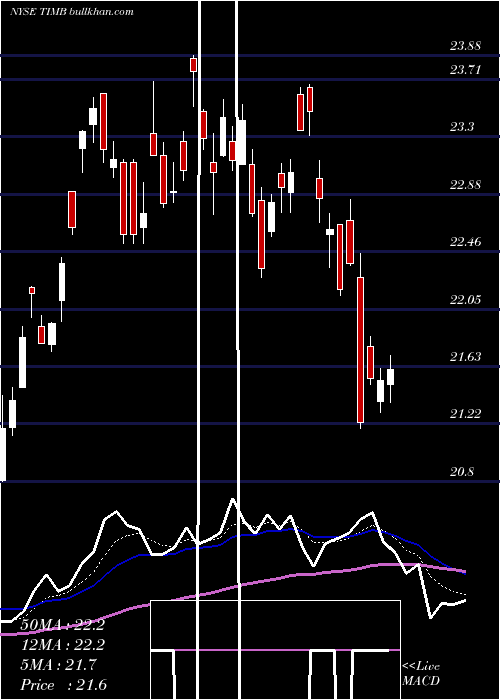Click the 23.88 price level label
The height and width of the screenshot is (700, 500).
click(x=465, y=46)
